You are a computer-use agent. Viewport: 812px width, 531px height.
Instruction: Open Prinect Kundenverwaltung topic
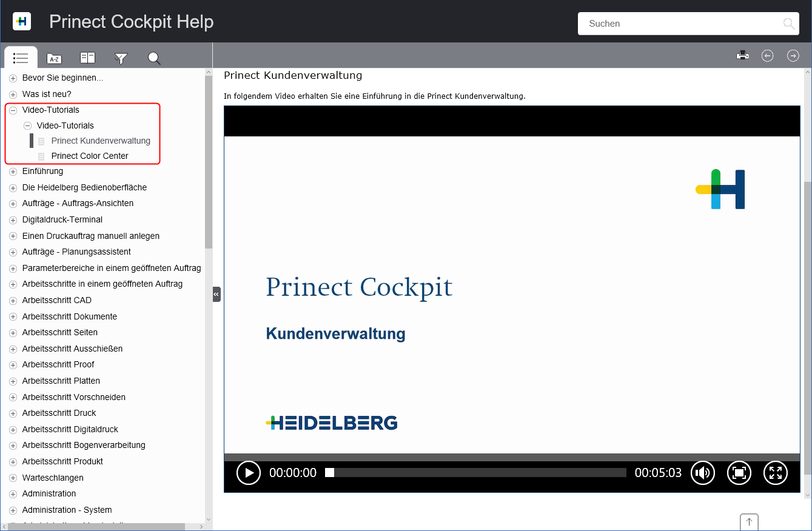coord(101,141)
